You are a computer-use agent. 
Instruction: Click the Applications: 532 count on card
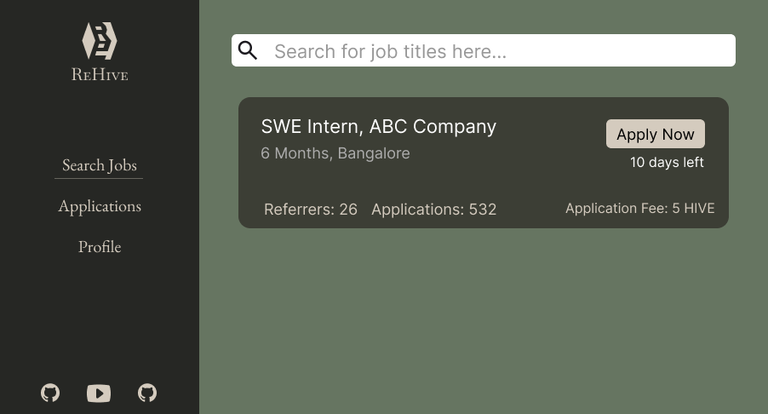pyautogui.click(x=434, y=209)
